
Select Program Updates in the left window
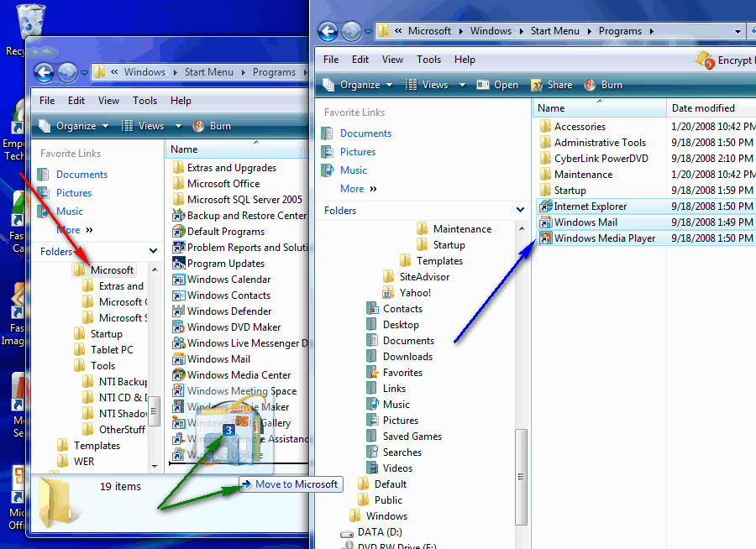[x=219, y=264]
